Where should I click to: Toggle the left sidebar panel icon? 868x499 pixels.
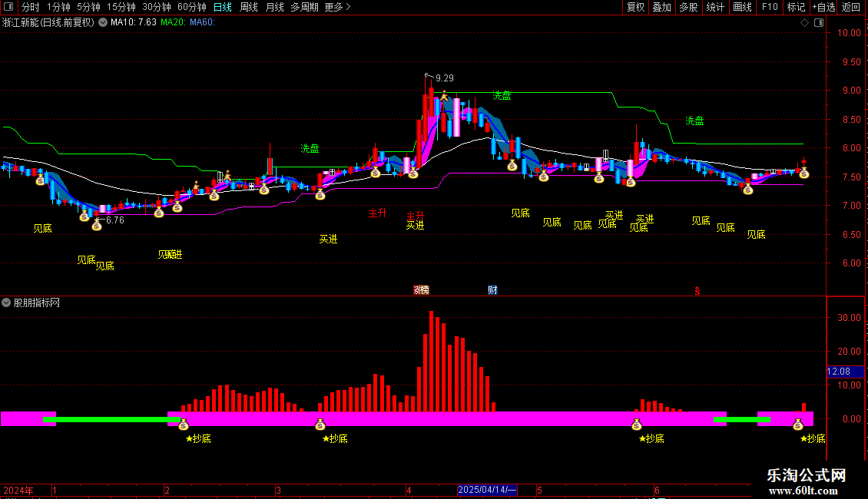pos(8,7)
